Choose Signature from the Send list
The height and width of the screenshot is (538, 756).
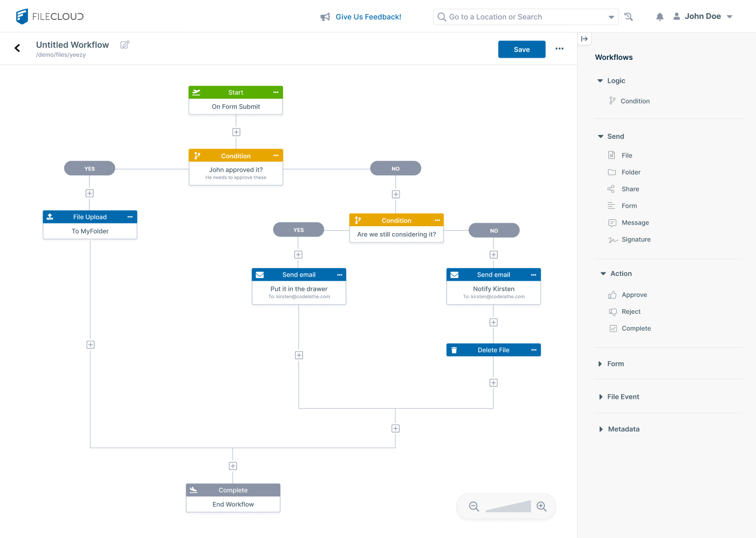(636, 239)
